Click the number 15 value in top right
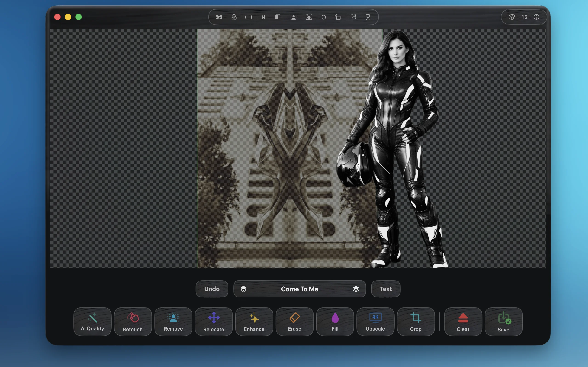 [x=524, y=17]
